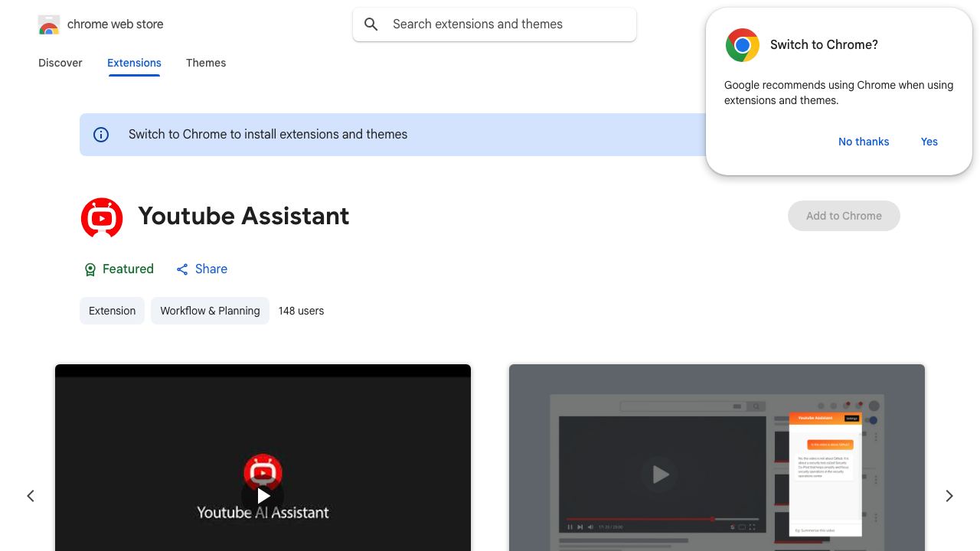The width and height of the screenshot is (980, 551).
Task: Click the Featured badge icon
Action: 90,269
